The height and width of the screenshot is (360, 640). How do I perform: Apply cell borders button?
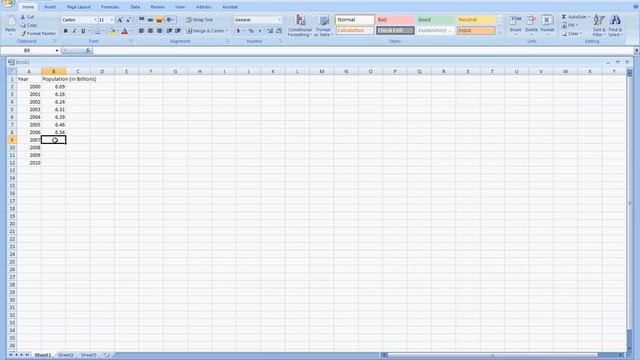point(98,31)
